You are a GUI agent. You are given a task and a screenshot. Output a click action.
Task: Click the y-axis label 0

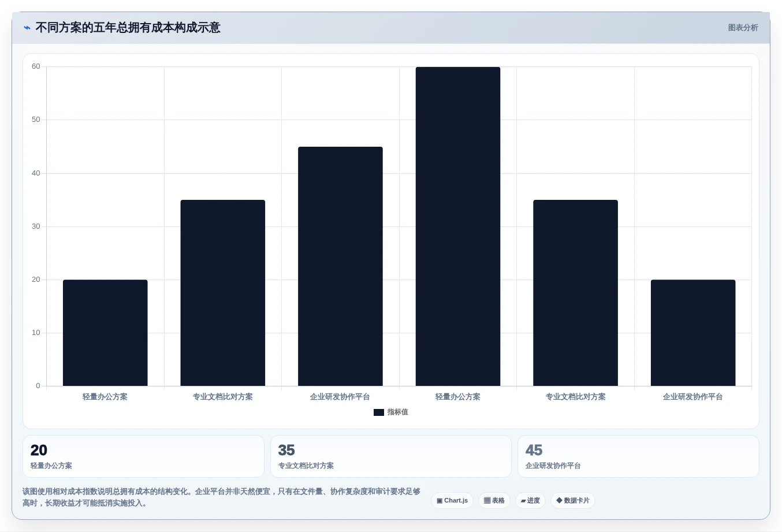click(38, 386)
